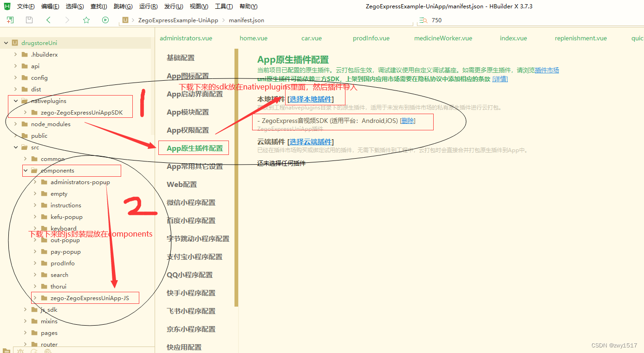This screenshot has width=644, height=353.
Task: Click the pay-popup folder icon
Action: click(x=44, y=252)
